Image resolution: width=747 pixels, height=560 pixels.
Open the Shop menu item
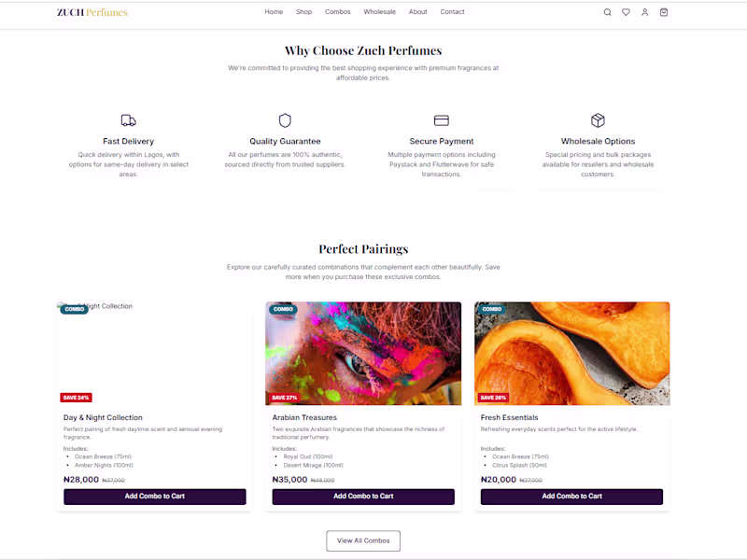point(304,12)
